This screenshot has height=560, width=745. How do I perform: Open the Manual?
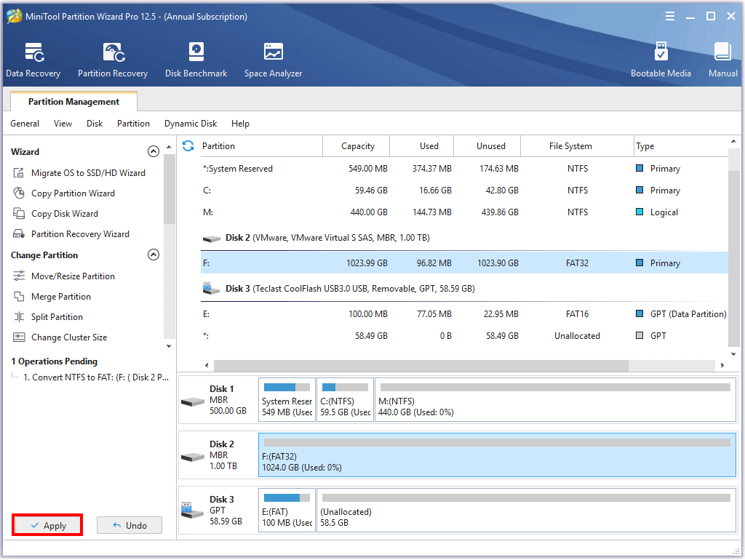tap(722, 60)
